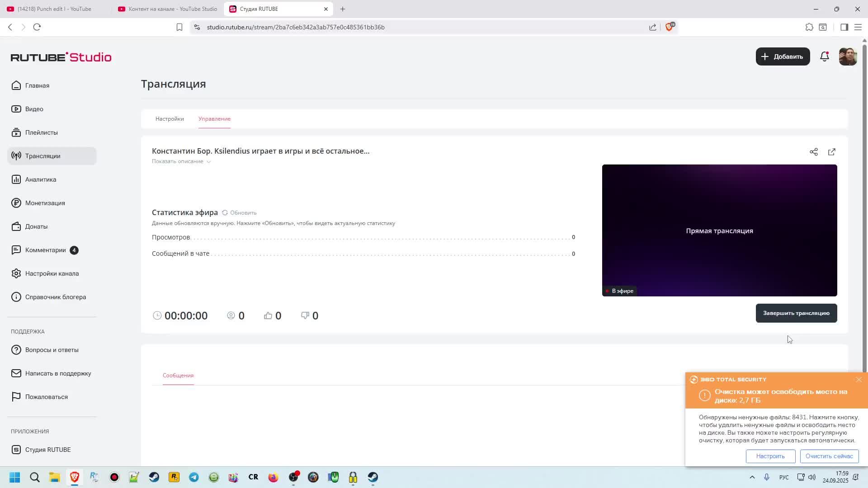Screen dimensions: 868x488
Task: Expand Показать описание chevron
Action: pos(209,162)
